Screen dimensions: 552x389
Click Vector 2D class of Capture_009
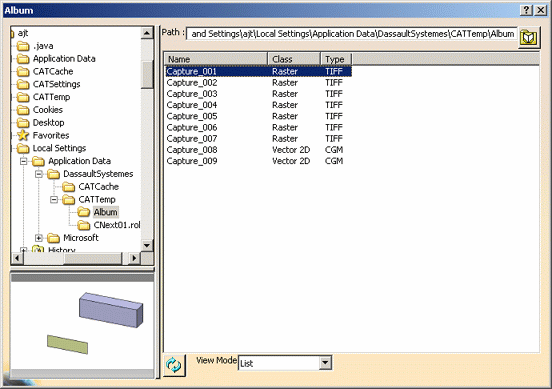coord(291,161)
